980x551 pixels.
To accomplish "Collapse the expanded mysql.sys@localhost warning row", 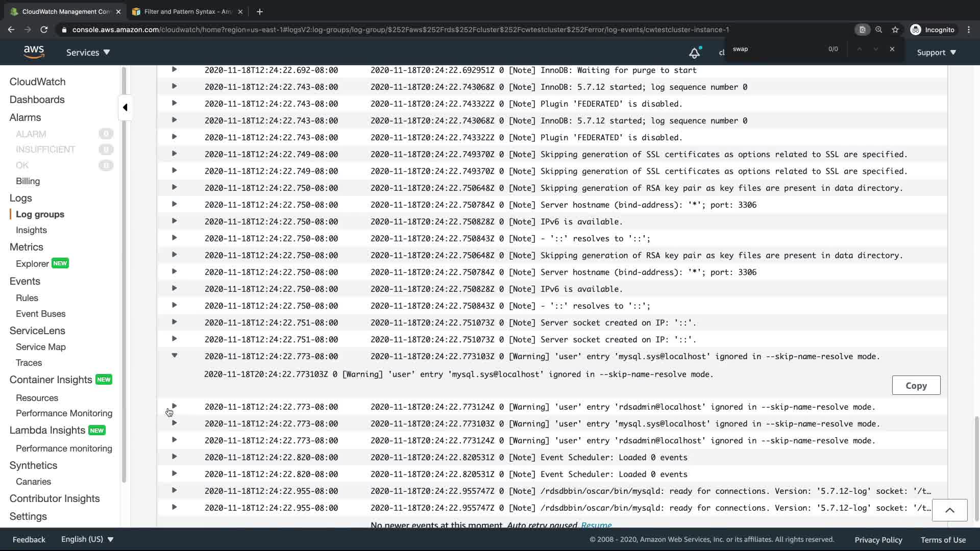I will pyautogui.click(x=174, y=356).
